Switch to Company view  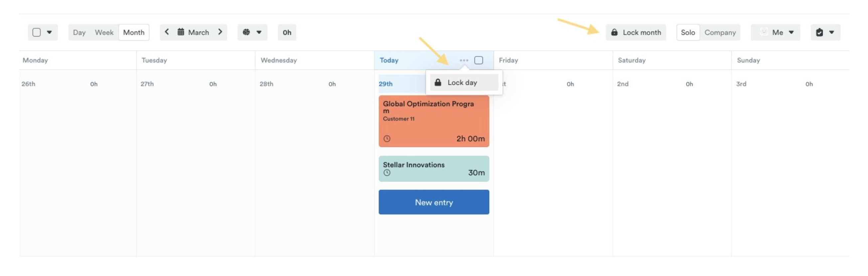(720, 32)
